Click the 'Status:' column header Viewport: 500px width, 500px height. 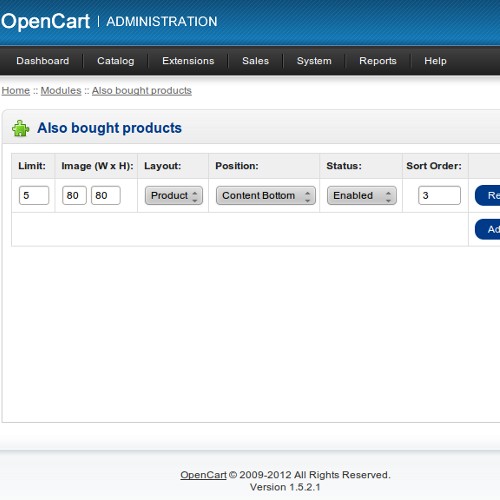(344, 166)
